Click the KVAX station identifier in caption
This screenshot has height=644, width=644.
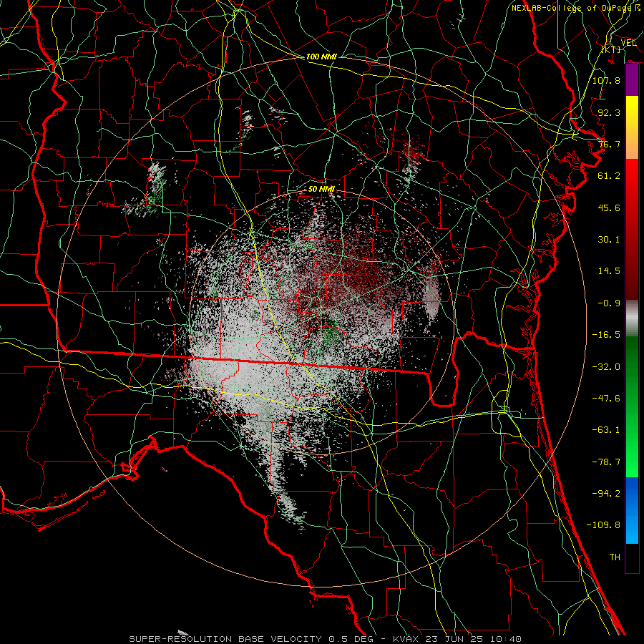pos(406,639)
